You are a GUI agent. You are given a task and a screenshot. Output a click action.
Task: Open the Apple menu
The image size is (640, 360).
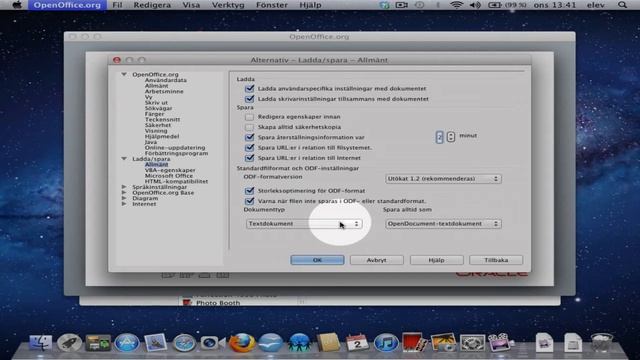pos(17,5)
